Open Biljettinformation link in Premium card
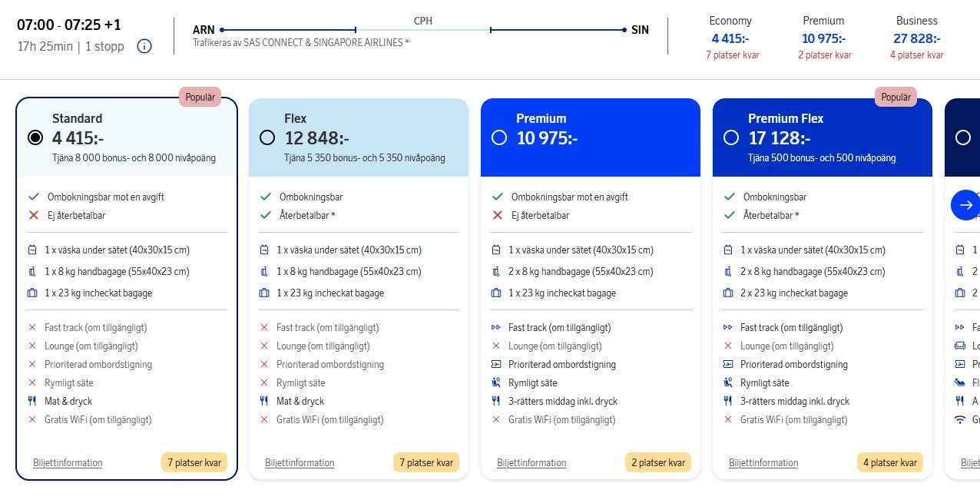Screen dimensions: 980x503 [531, 462]
